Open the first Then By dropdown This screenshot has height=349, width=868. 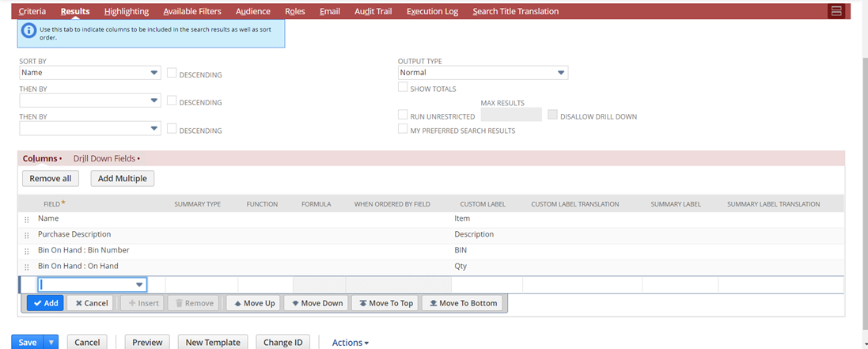click(x=90, y=101)
